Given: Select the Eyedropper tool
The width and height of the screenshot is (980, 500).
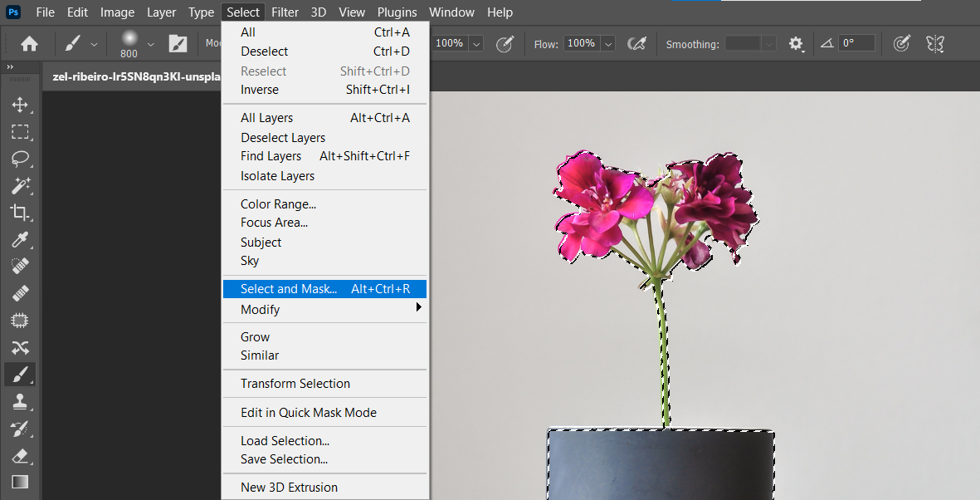Looking at the screenshot, I should [x=20, y=239].
